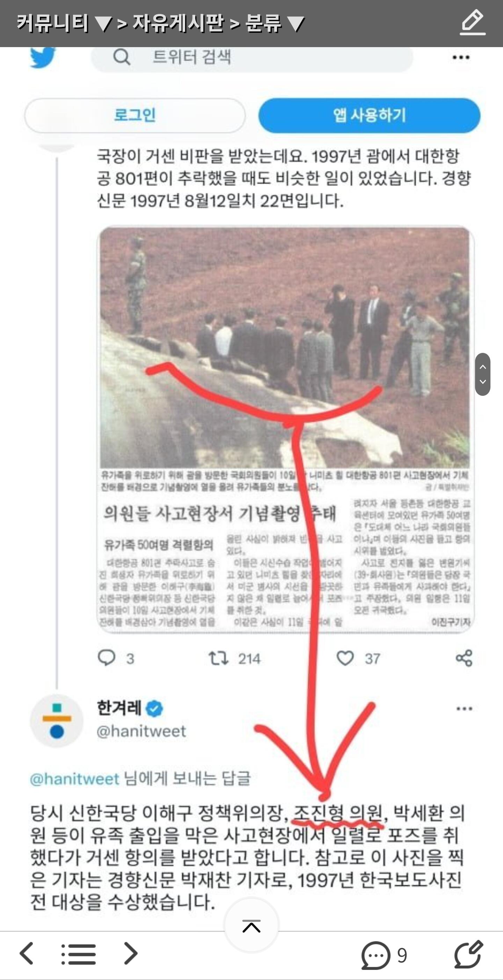Expand the 커뮤니티 dropdown

[x=64, y=23]
